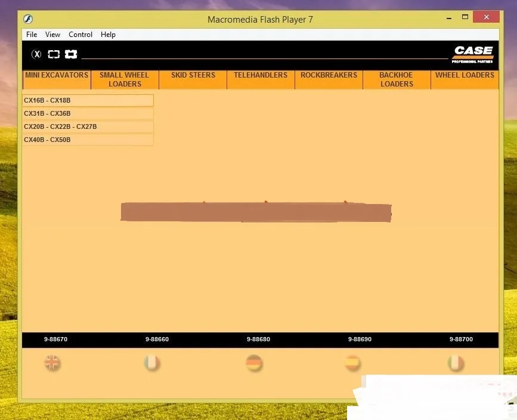Choose the CX40B - CX50B model entry
This screenshot has width=517, height=420.
pos(88,140)
